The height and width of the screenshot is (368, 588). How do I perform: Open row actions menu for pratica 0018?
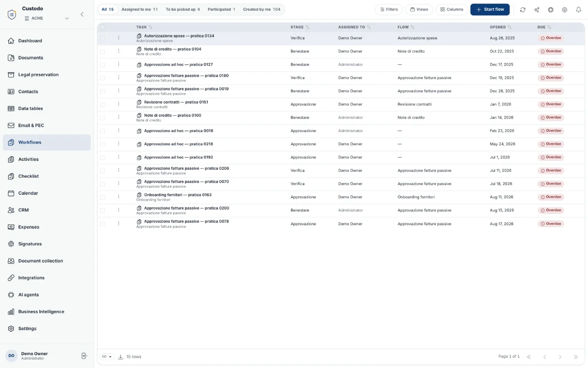coord(118,131)
